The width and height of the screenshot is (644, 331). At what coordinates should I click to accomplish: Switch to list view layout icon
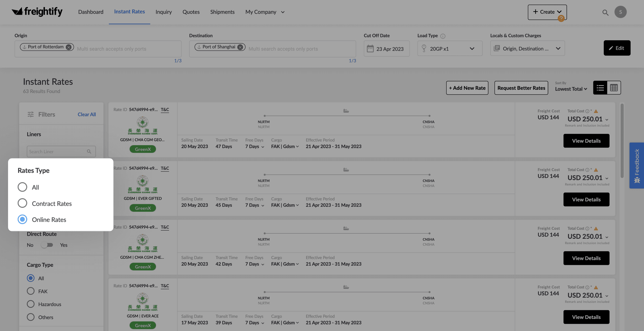click(600, 88)
